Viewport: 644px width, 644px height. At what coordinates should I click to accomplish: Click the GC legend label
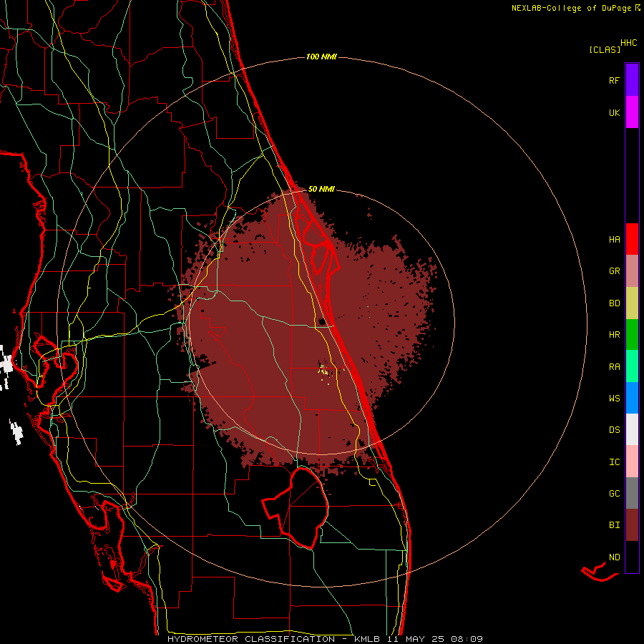tap(614, 494)
